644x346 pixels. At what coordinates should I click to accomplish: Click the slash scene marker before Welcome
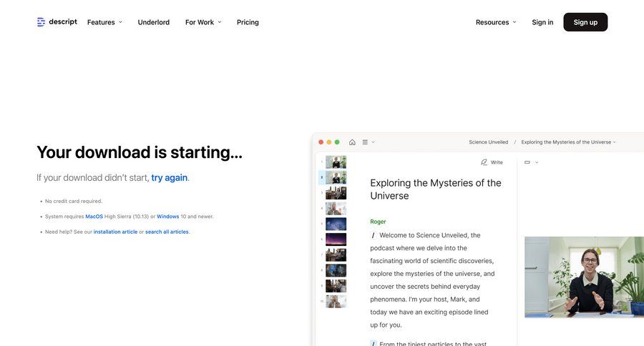(x=373, y=235)
